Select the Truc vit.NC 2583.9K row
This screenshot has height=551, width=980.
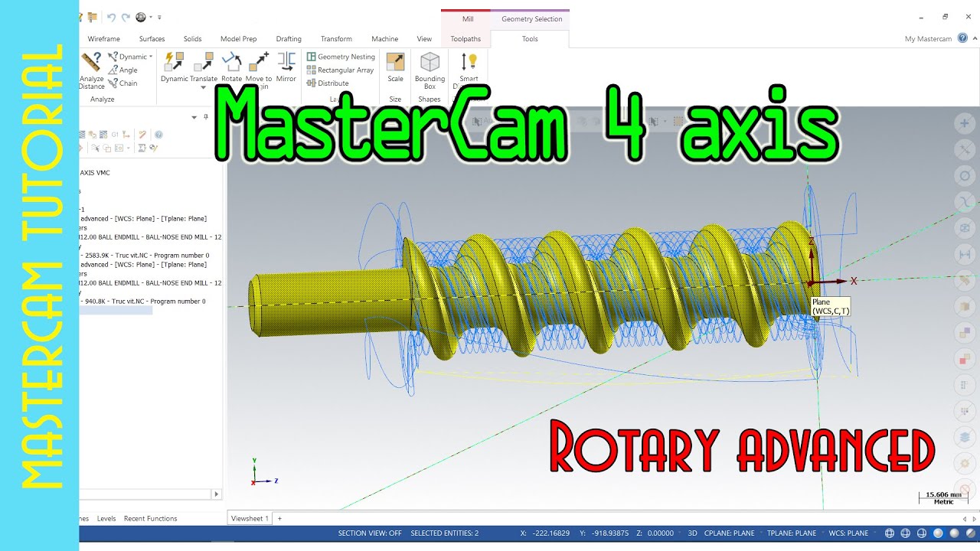click(x=145, y=256)
